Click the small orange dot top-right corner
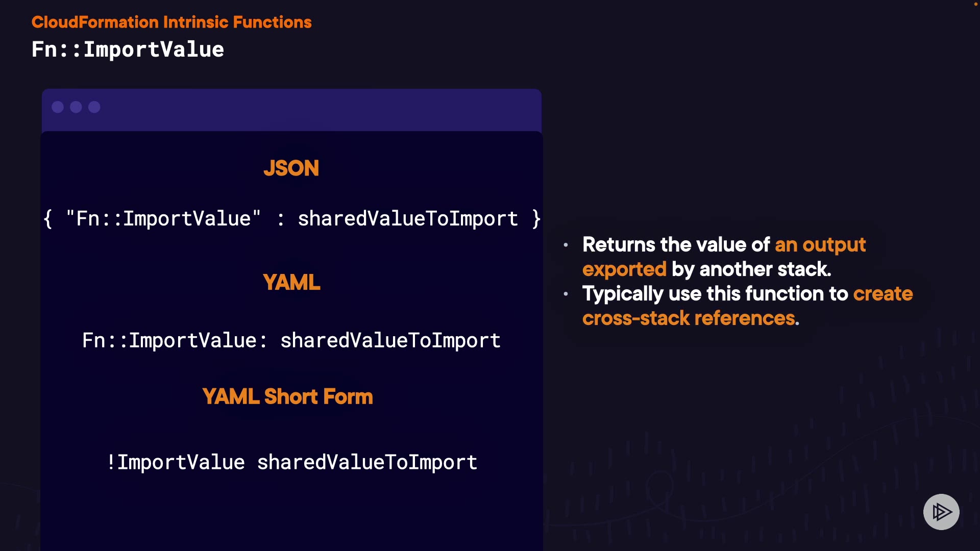This screenshot has width=980, height=551. click(975, 4)
